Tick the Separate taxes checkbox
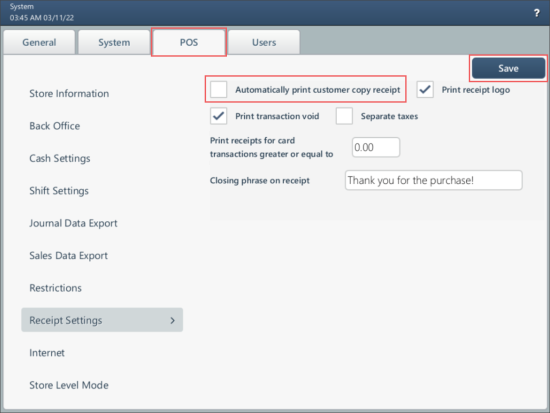Screen dimensions: 550x413 (x=344, y=116)
